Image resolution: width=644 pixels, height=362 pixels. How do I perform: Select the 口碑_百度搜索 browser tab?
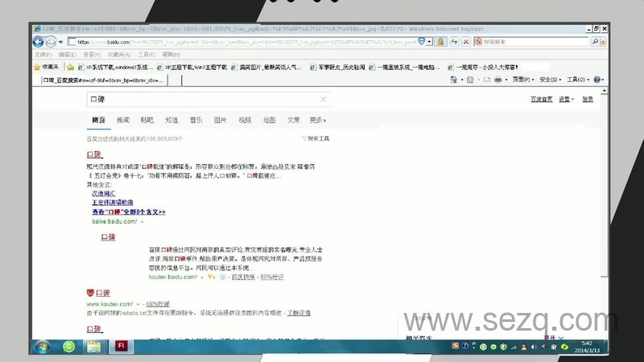click(104, 80)
